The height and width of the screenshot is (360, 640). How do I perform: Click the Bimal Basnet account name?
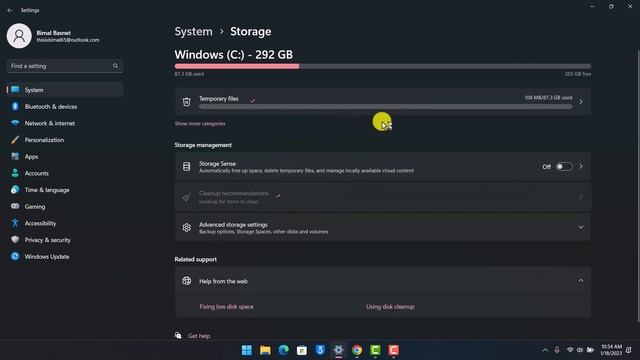[x=53, y=33]
